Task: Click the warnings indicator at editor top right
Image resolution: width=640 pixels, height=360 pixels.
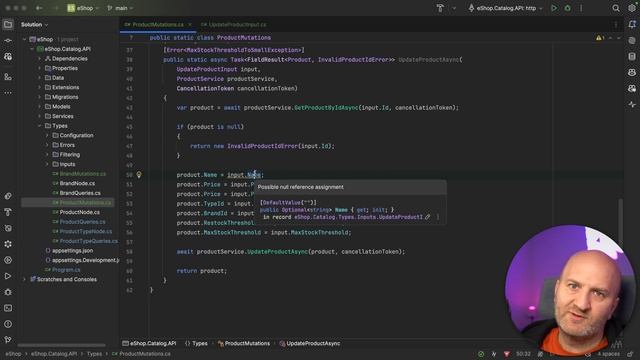Action: pyautogui.click(x=600, y=38)
